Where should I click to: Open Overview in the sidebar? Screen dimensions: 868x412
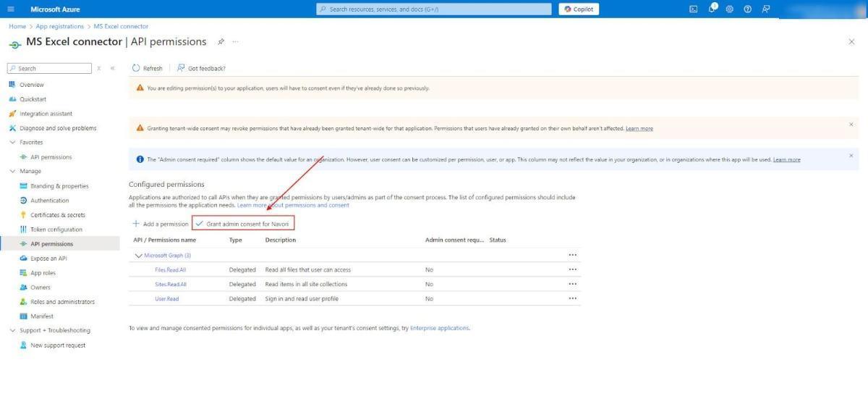[x=32, y=85]
